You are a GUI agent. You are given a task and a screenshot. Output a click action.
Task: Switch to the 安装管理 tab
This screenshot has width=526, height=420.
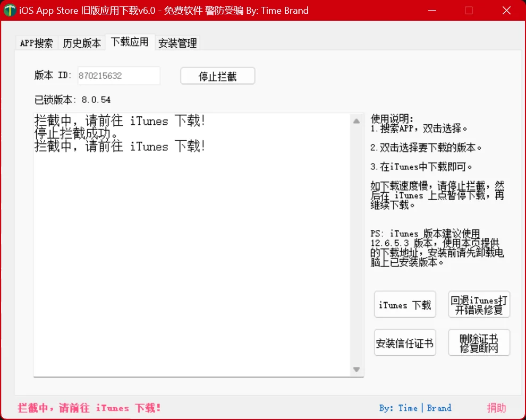click(x=177, y=42)
